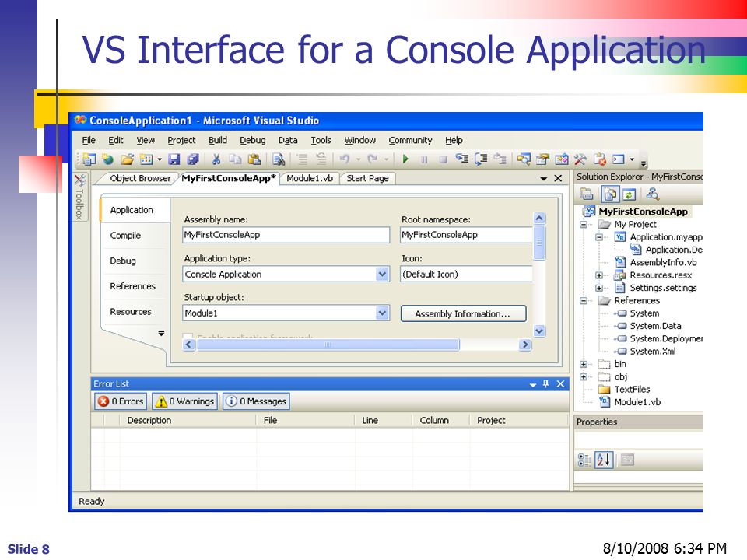The height and width of the screenshot is (560, 747).
Task: Toggle the 0 Messages filter button
Action: [x=256, y=401]
